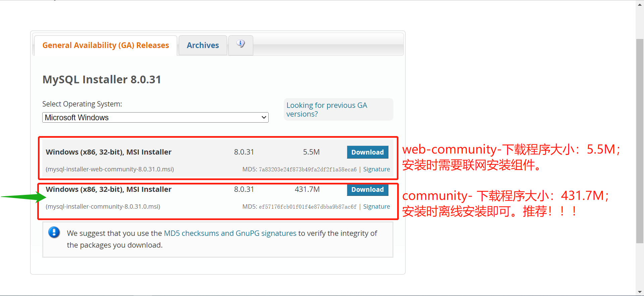Click the MD5 hash starting with ef57176f
The width and height of the screenshot is (644, 296).
[308, 207]
